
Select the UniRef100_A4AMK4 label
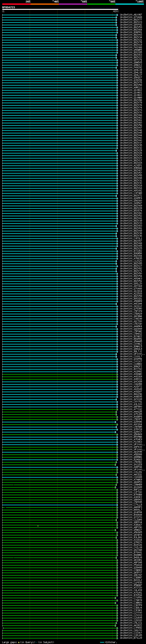[131, 326]
